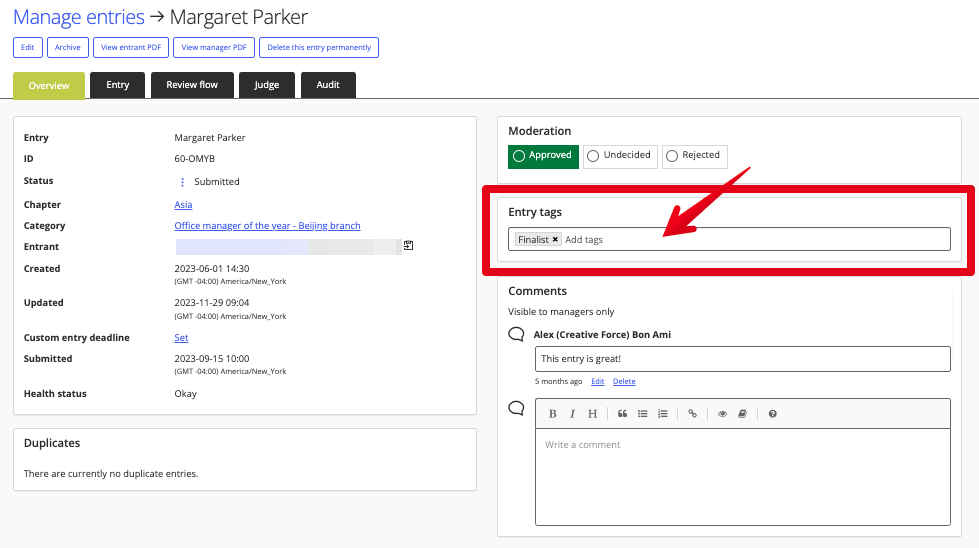Click the commenter name Alex Bon Ami

602,335
